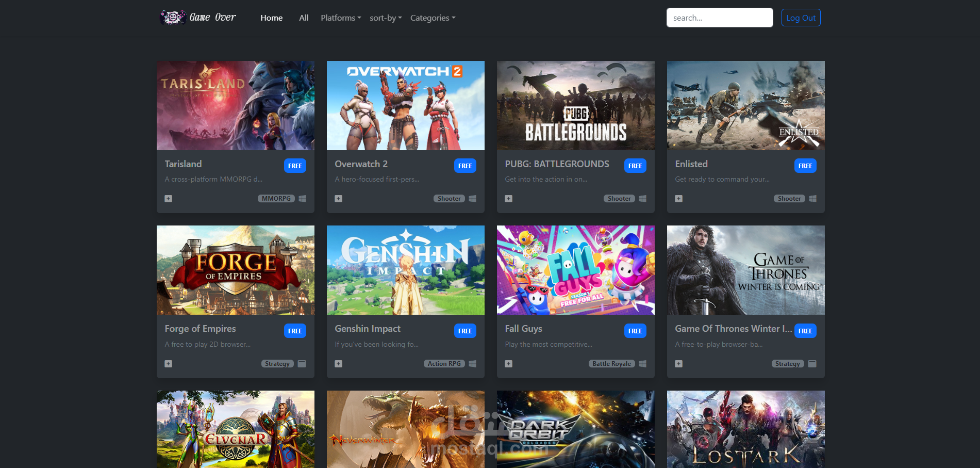Add Tarisland using its plus icon

click(169, 199)
